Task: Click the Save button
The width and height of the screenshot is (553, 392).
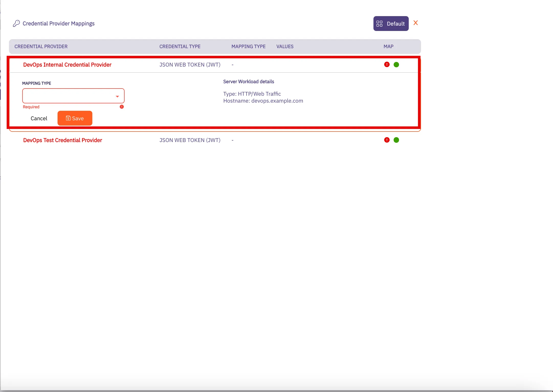Action: (x=75, y=118)
